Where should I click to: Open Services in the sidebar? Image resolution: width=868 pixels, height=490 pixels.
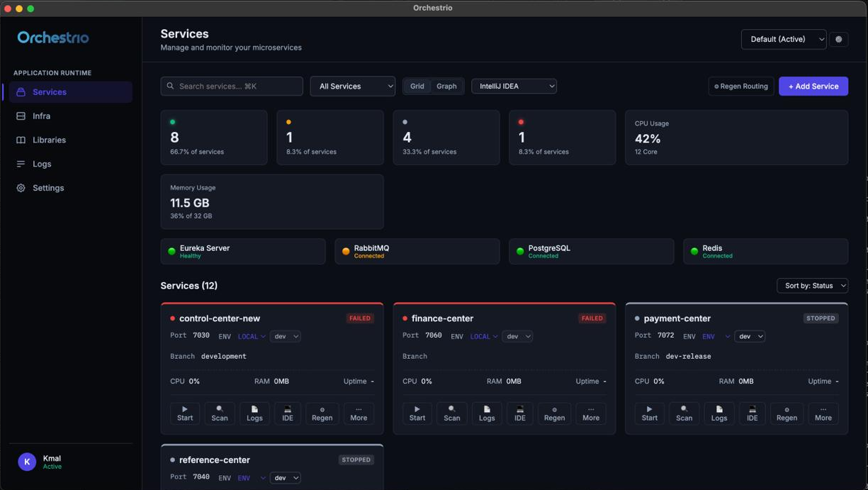(70, 92)
